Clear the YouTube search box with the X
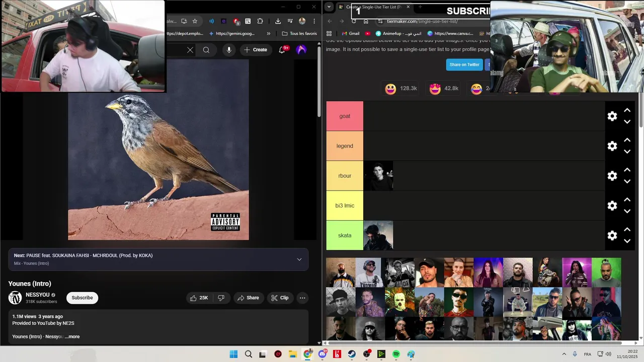This screenshot has height=362, width=644. tap(190, 50)
